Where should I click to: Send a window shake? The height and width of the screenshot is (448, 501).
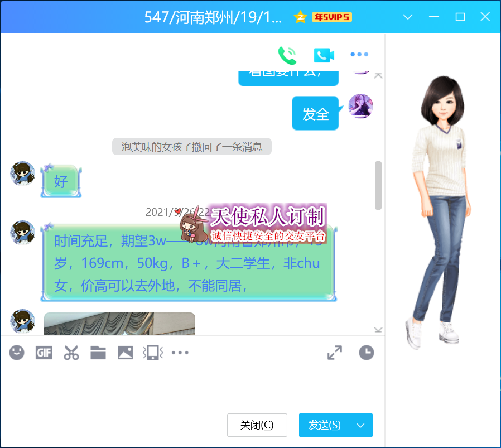(x=152, y=353)
